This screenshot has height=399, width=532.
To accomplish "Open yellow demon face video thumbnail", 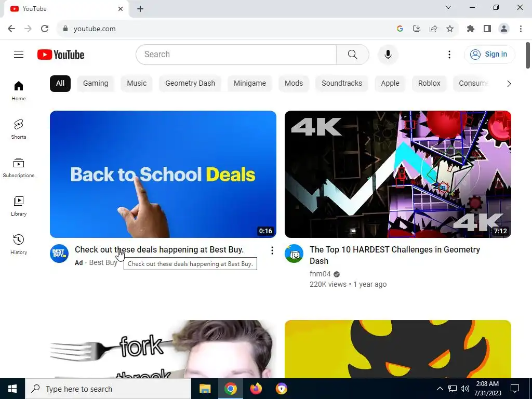I will pos(397,349).
